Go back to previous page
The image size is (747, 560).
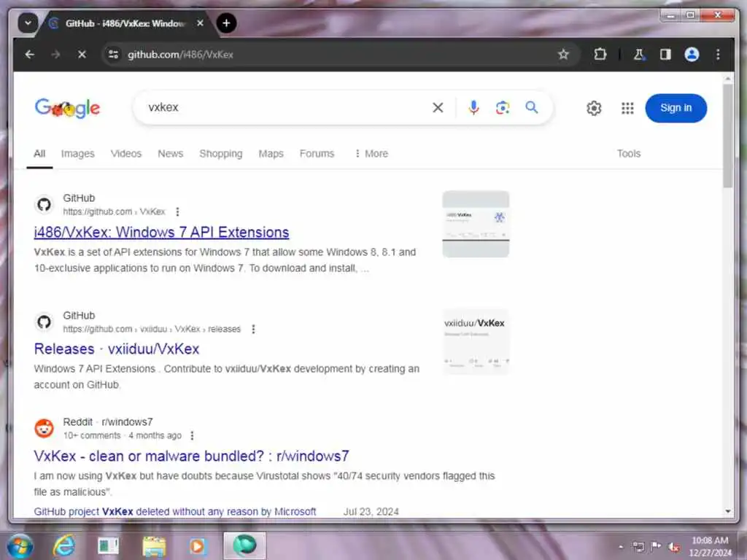pos(29,55)
